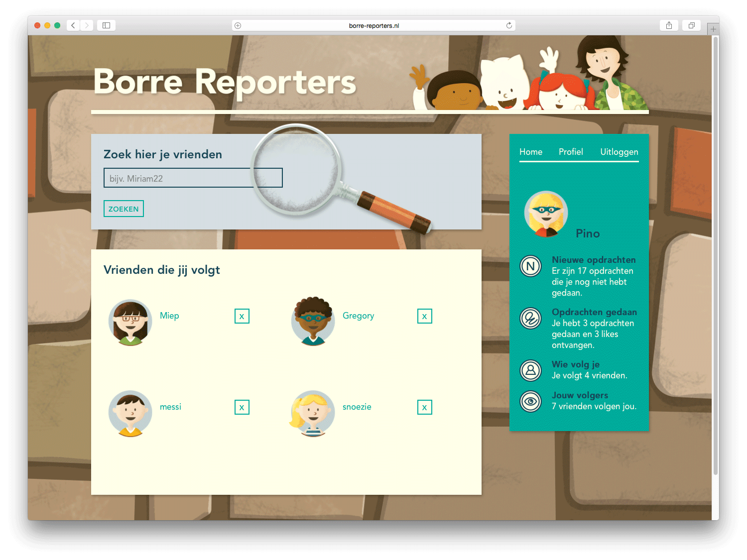
Task: Click the 'Er zijn 17 opdrachten' text
Action: (593, 271)
